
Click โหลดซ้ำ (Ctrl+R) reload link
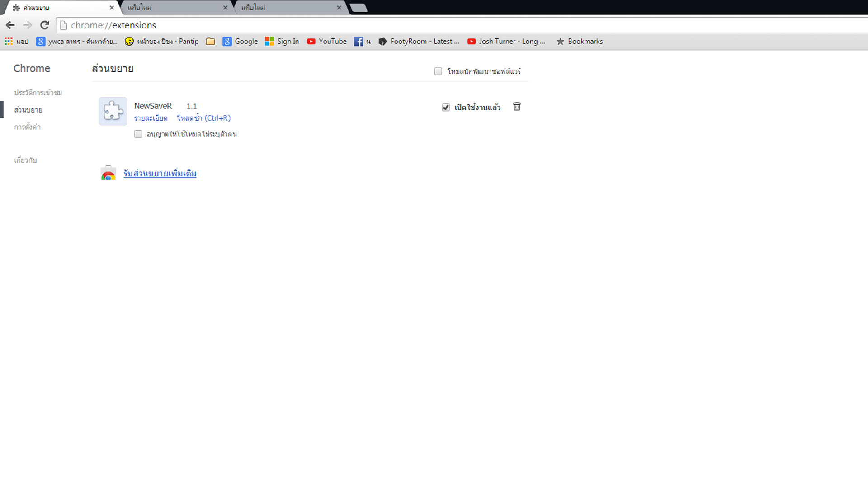point(203,118)
